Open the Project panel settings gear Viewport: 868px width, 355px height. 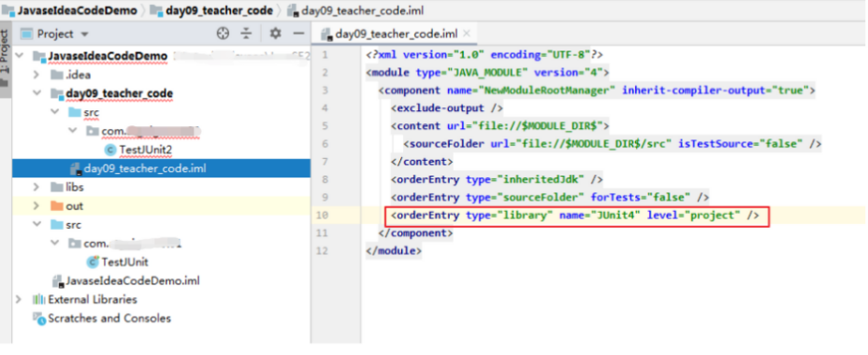point(275,34)
